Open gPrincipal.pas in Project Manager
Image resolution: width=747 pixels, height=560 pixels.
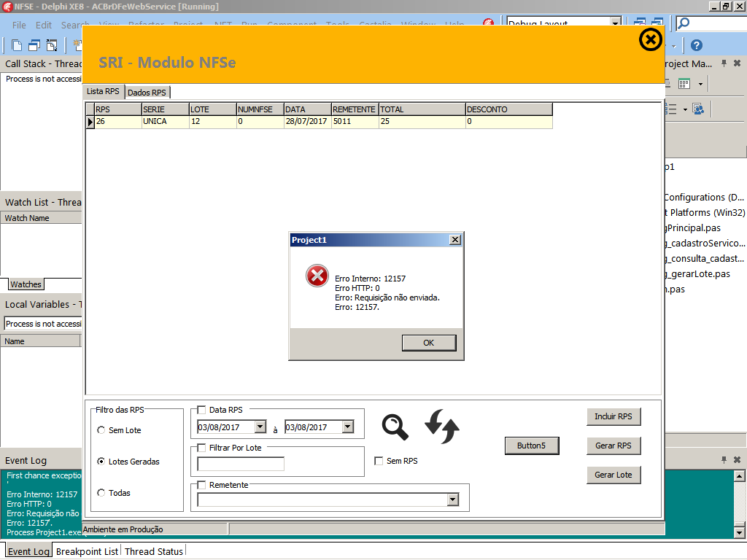coord(694,227)
